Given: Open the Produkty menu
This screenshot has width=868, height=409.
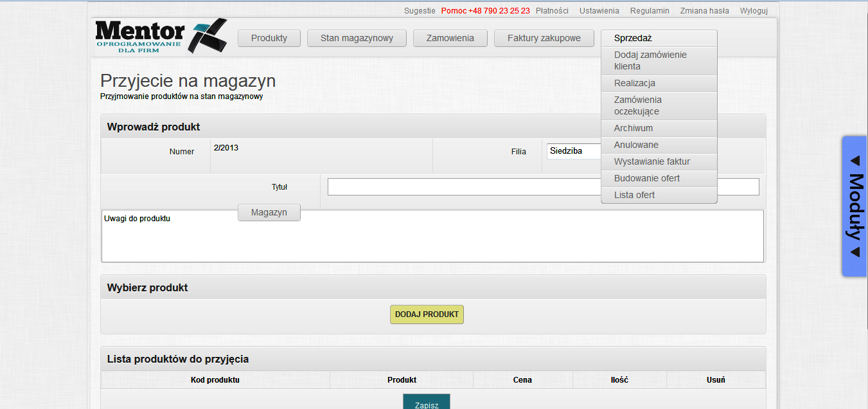Looking at the screenshot, I should (269, 39).
